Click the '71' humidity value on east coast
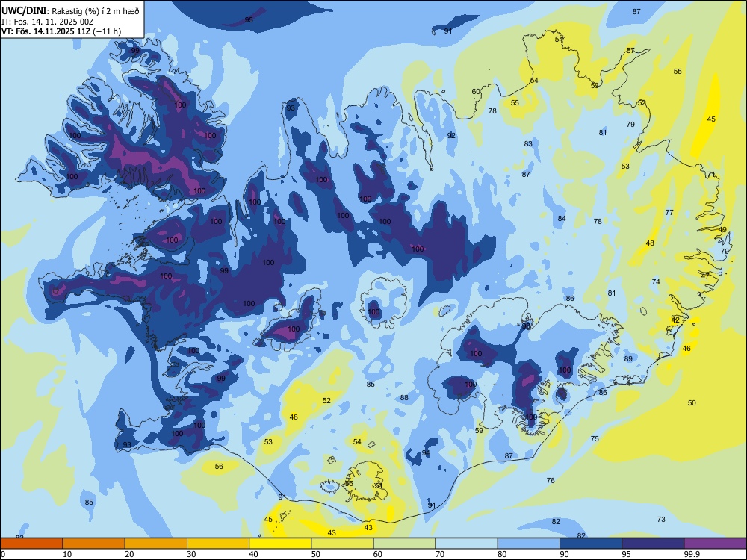 tap(711, 175)
